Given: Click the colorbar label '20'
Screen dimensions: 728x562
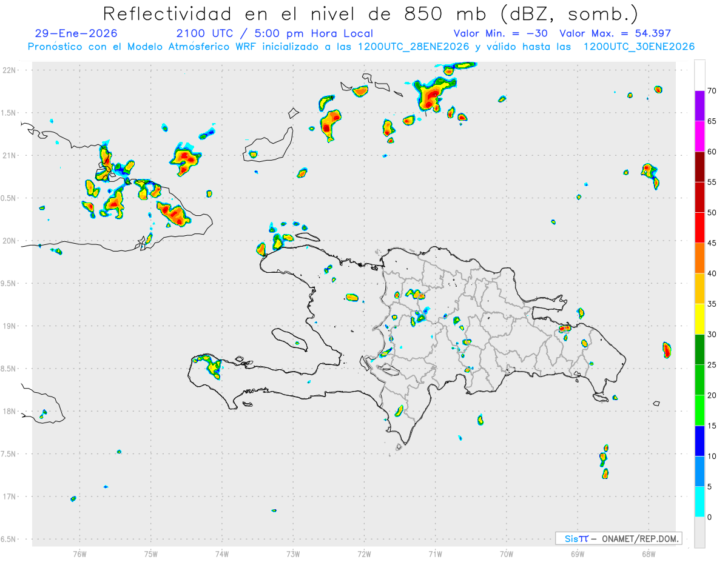Looking at the screenshot, I should [x=712, y=395].
